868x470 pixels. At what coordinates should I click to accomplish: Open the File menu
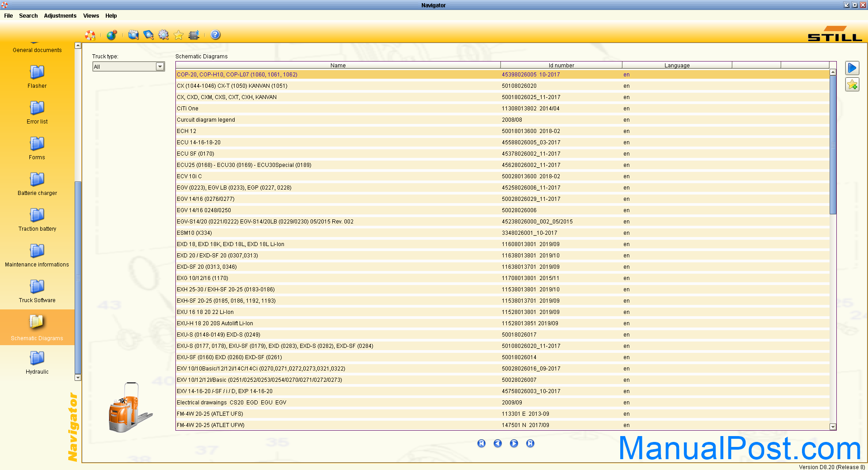tap(9, 16)
